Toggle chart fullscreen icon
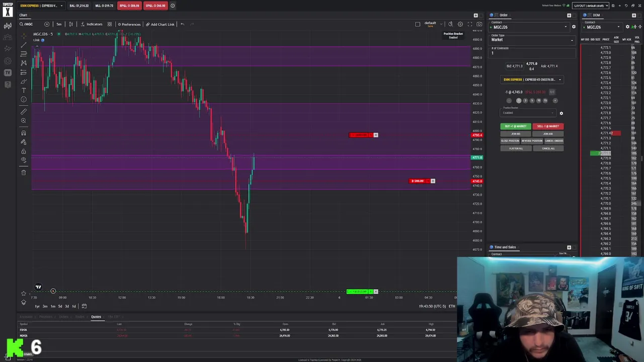 coord(470,24)
